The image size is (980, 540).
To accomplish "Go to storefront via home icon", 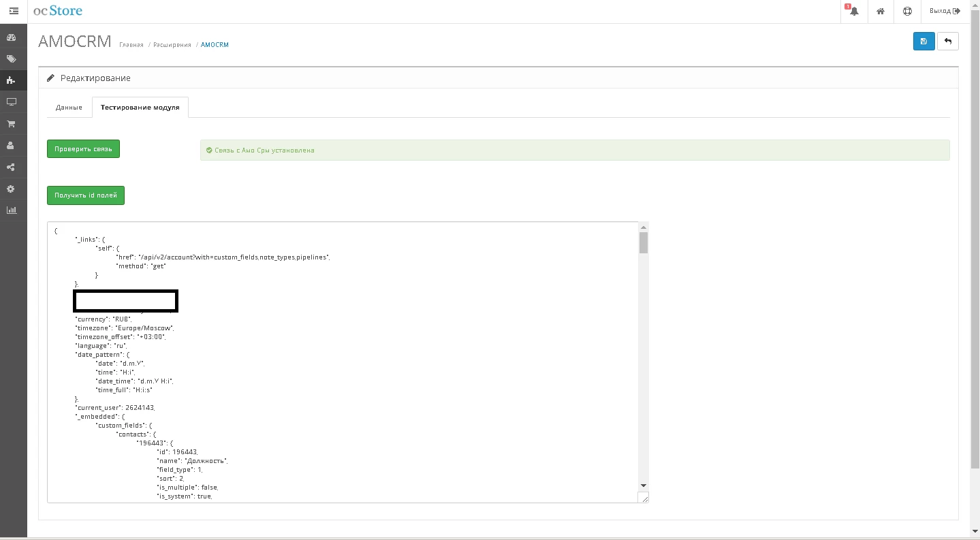I will pos(881,11).
